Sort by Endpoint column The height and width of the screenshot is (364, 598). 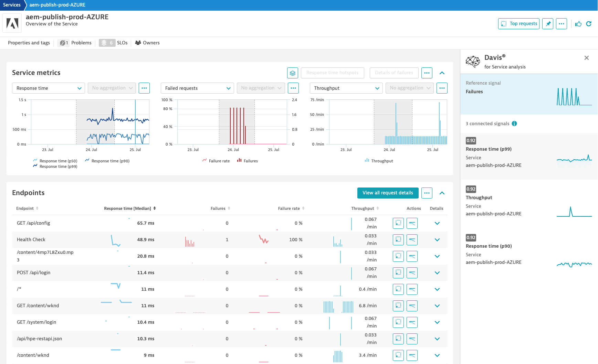pos(27,208)
